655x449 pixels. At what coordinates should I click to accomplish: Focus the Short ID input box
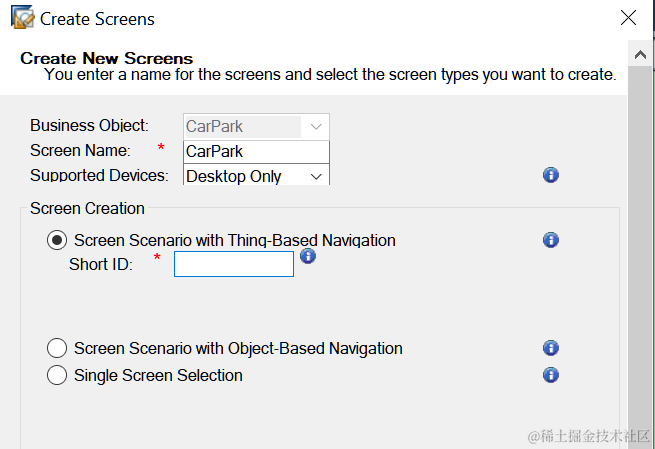point(234,264)
